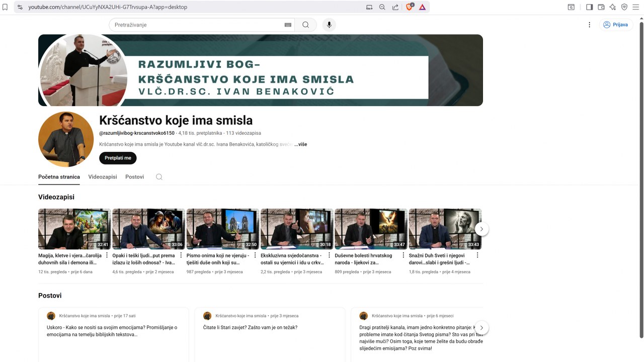The height and width of the screenshot is (362, 644).
Task: Expand channel description with ...više
Action: [x=301, y=144]
